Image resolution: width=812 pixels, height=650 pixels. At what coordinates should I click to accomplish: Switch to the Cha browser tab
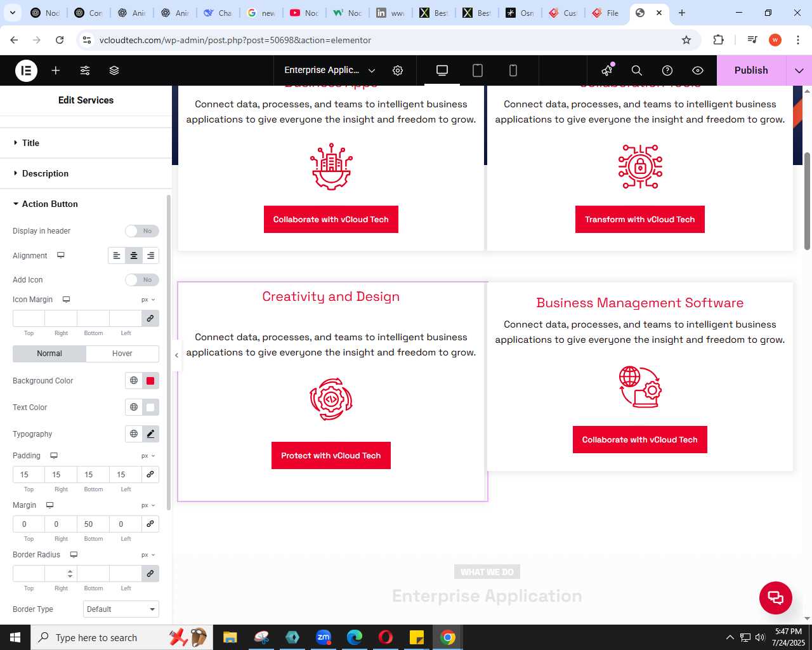[218, 13]
